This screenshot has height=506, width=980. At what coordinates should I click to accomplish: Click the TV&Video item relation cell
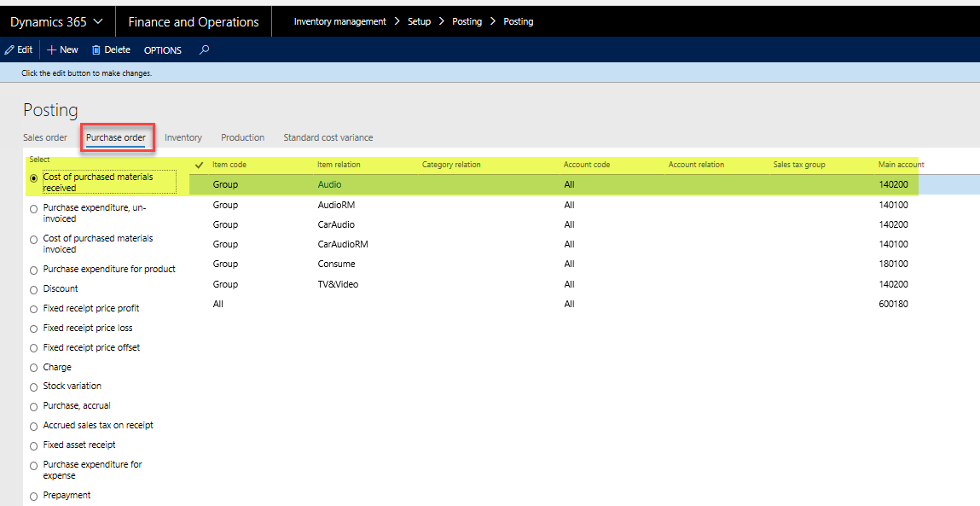pos(338,285)
